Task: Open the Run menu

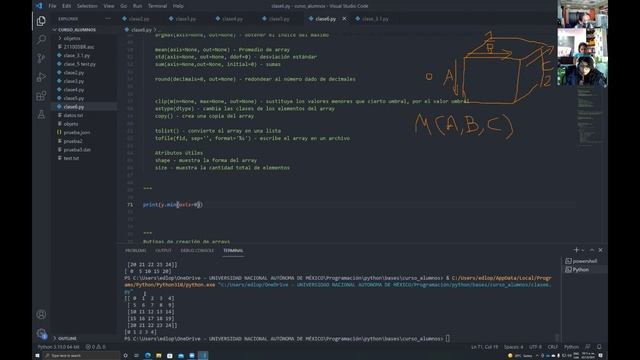Action: point(138,6)
